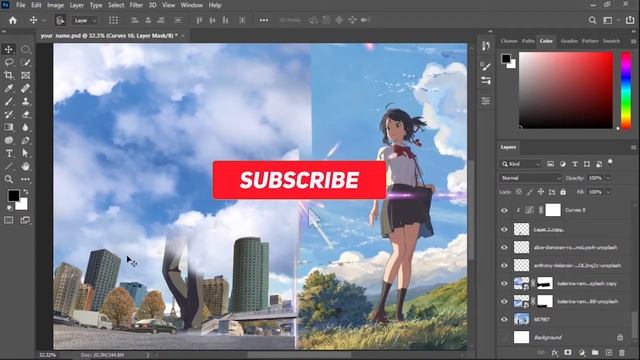Open the Opacity slider dropdown arrow

[x=608, y=178]
